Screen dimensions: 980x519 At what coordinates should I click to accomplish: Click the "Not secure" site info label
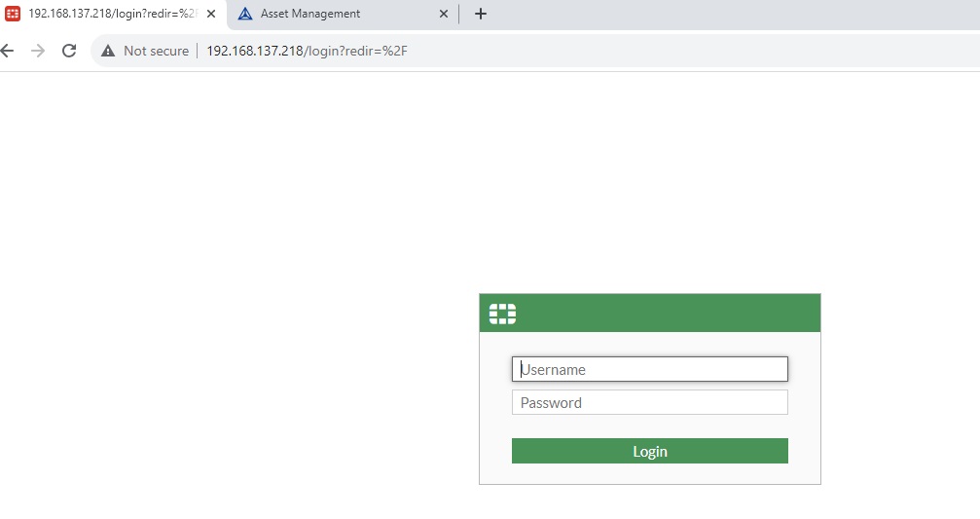click(x=156, y=51)
